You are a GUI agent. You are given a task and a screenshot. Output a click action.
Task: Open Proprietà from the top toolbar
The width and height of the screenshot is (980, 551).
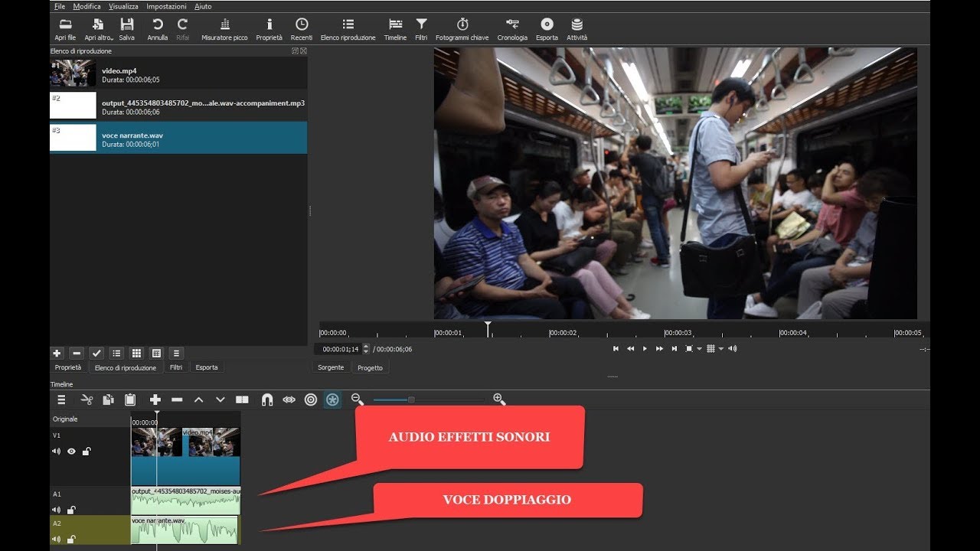pos(269,29)
